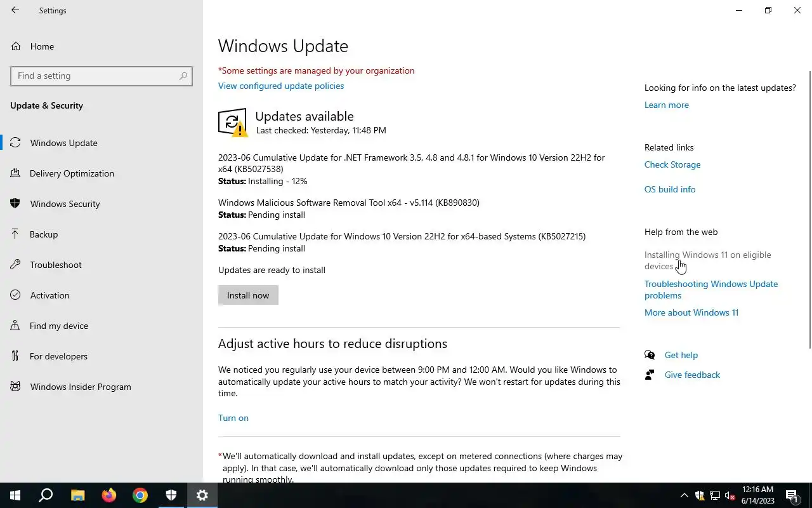
Task: Click the Delivery Optimization sidebar icon
Action: 15,173
